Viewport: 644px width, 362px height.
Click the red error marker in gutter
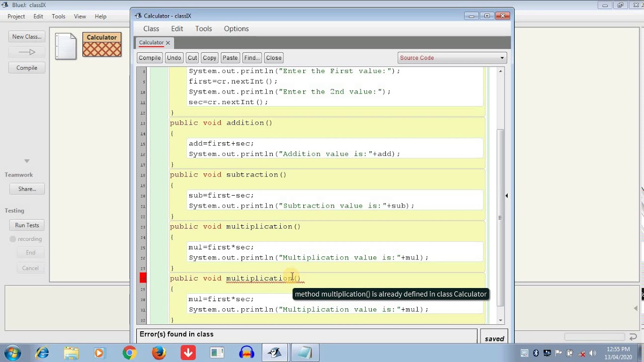coord(143,278)
